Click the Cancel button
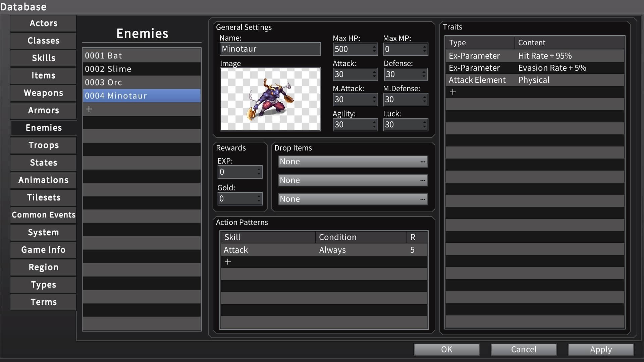The height and width of the screenshot is (362, 644). 524,350
